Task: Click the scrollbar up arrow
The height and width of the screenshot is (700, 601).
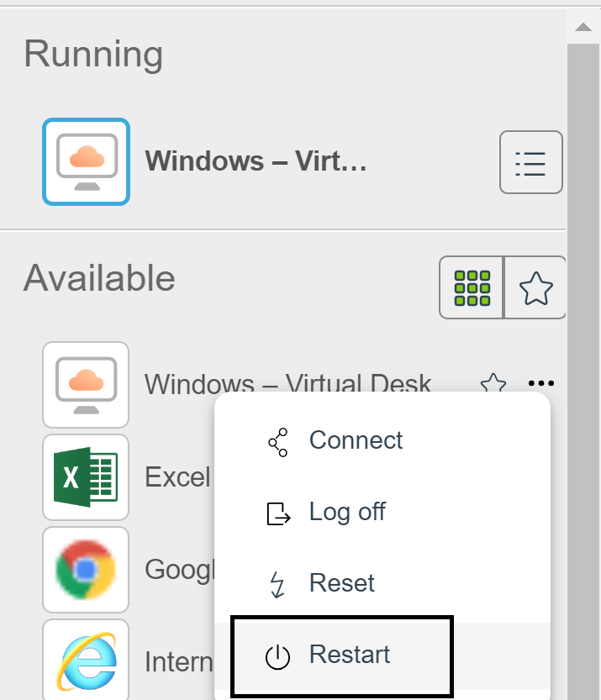Action: coord(583,27)
